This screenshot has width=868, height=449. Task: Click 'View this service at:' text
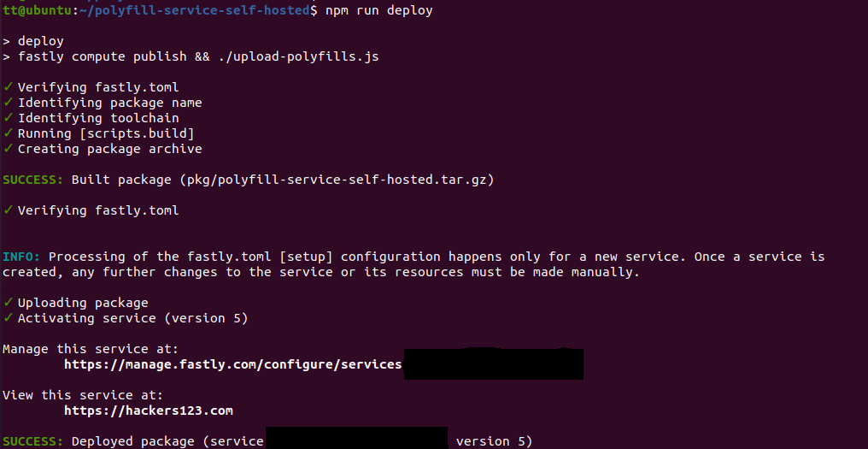click(x=83, y=395)
